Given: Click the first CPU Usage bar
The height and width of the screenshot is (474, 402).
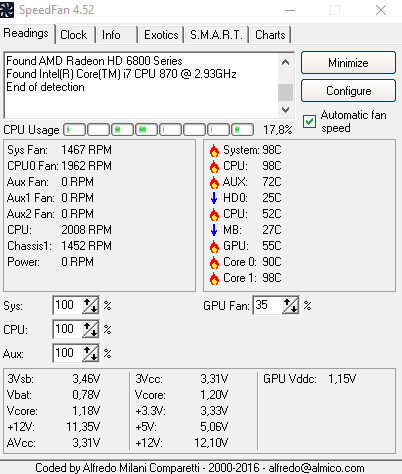Looking at the screenshot, I should [75, 129].
